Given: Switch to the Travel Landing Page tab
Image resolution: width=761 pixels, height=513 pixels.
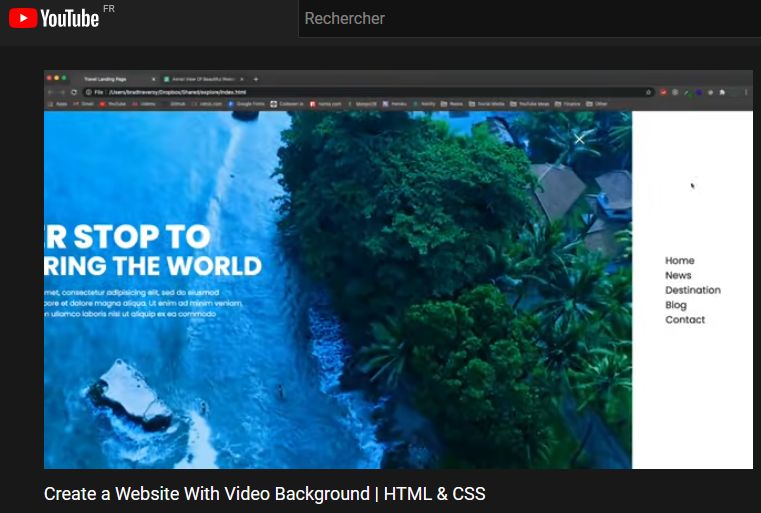Looking at the screenshot, I should point(105,79).
